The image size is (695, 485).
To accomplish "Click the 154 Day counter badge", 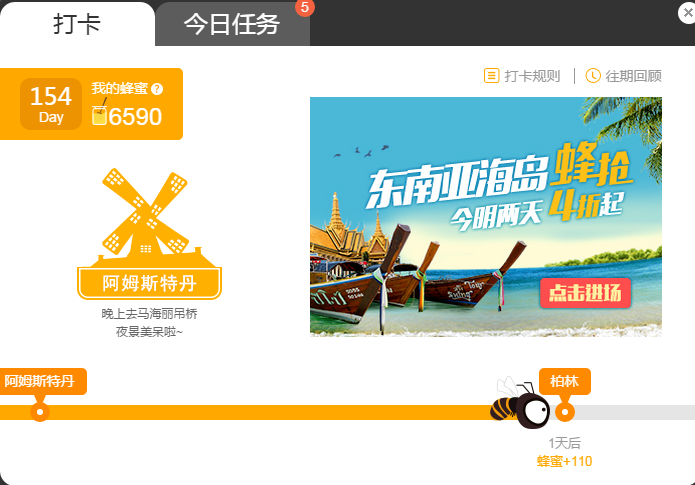I will point(51,104).
